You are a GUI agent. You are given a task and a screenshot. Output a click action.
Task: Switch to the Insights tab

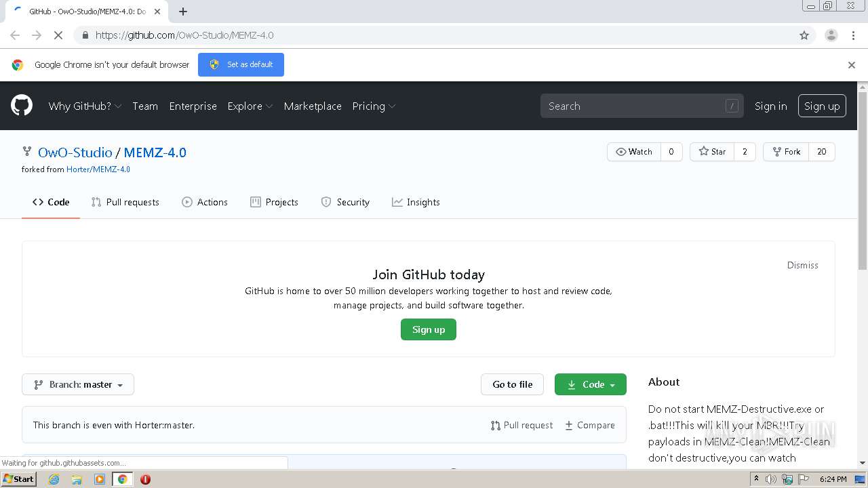click(416, 202)
